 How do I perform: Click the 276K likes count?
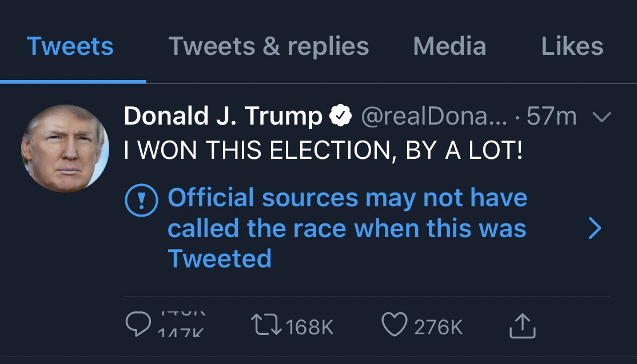439,327
